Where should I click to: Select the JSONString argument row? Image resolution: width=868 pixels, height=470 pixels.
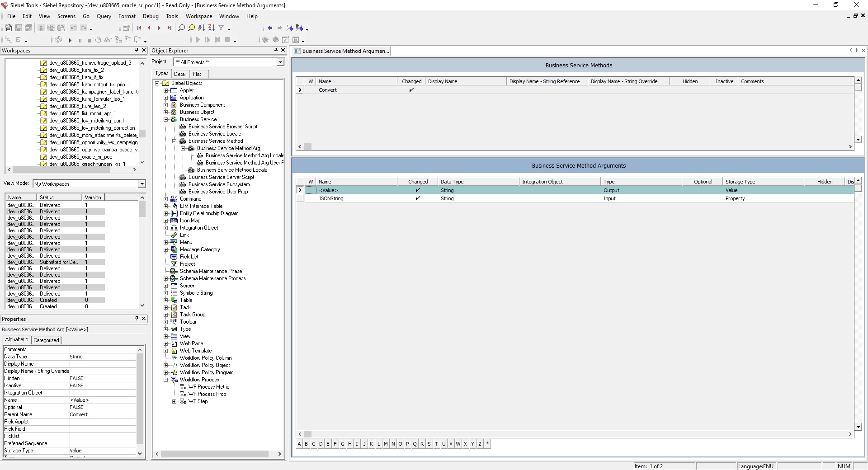click(575, 198)
